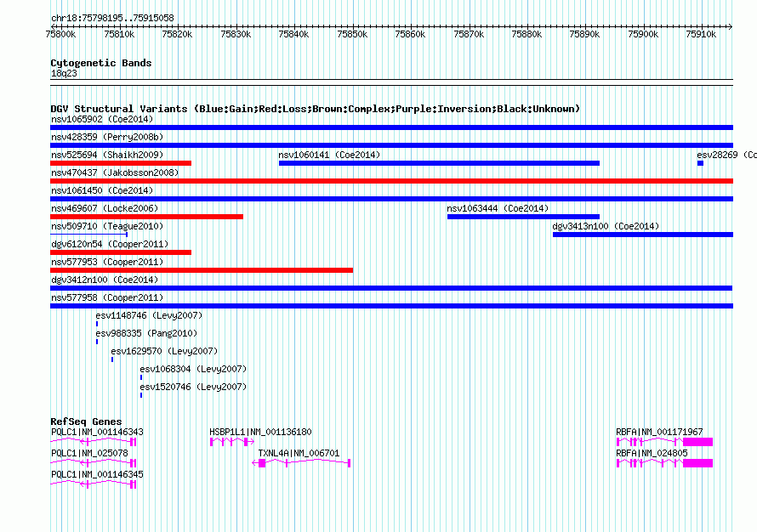Click the nsv577953 (Cooper2011) red loss bar

point(202,270)
